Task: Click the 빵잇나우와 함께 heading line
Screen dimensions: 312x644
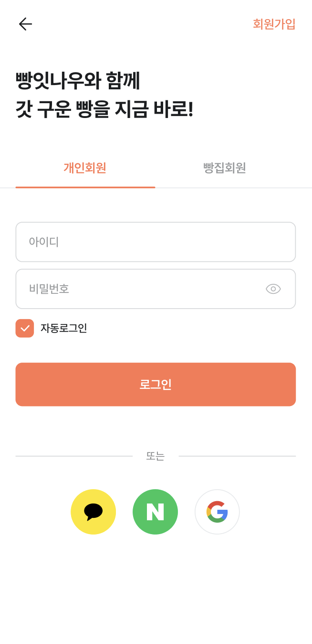Action: (x=78, y=81)
